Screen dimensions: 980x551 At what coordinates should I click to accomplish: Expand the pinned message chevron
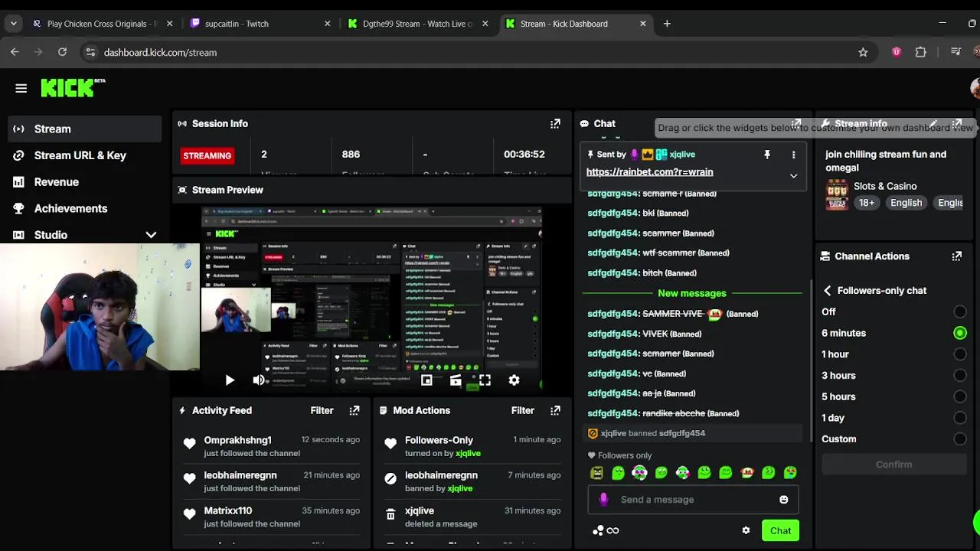tap(793, 175)
